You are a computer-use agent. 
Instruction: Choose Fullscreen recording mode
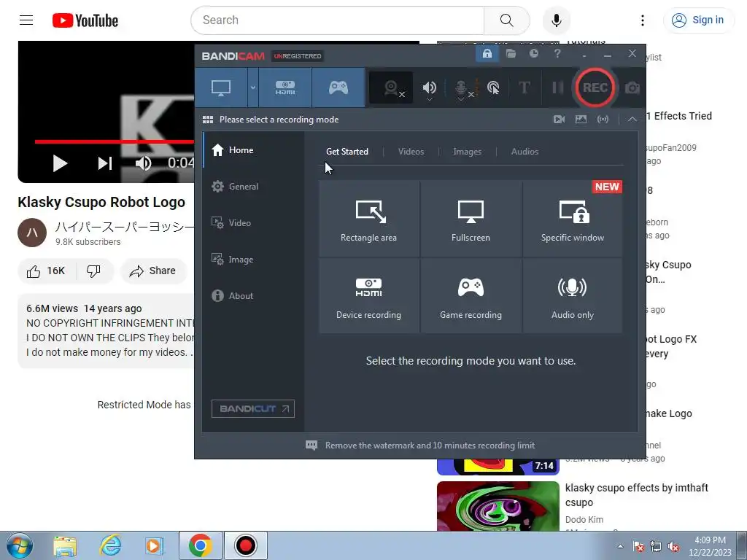point(471,219)
